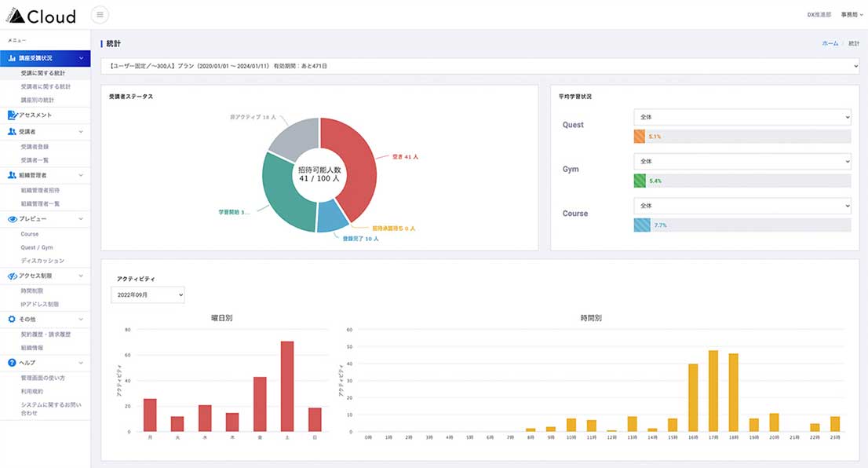Open Quest / Gym preview link
Image resolution: width=868 pixels, height=468 pixels.
point(37,247)
